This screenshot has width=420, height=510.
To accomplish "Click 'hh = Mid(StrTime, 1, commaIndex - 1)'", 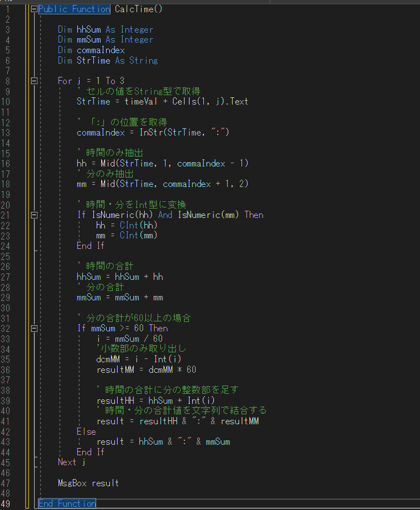I will coord(162,163).
